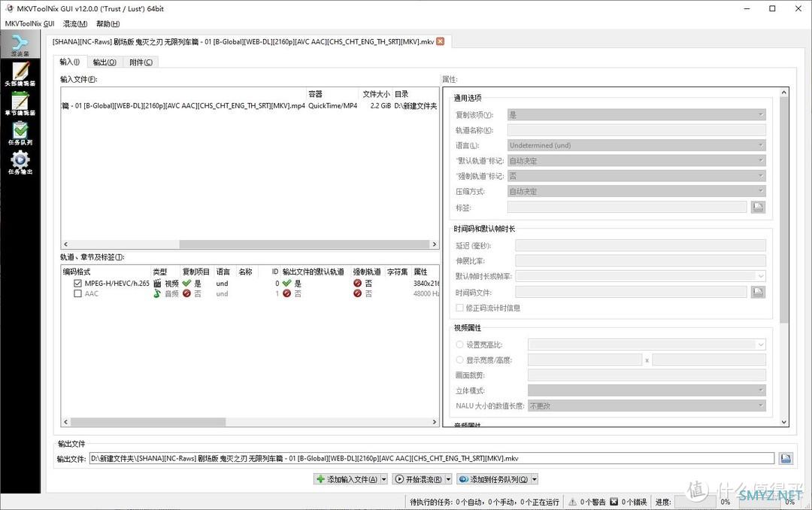Open the Multiplexer (混流) menu
The height and width of the screenshot is (510, 812).
point(75,24)
